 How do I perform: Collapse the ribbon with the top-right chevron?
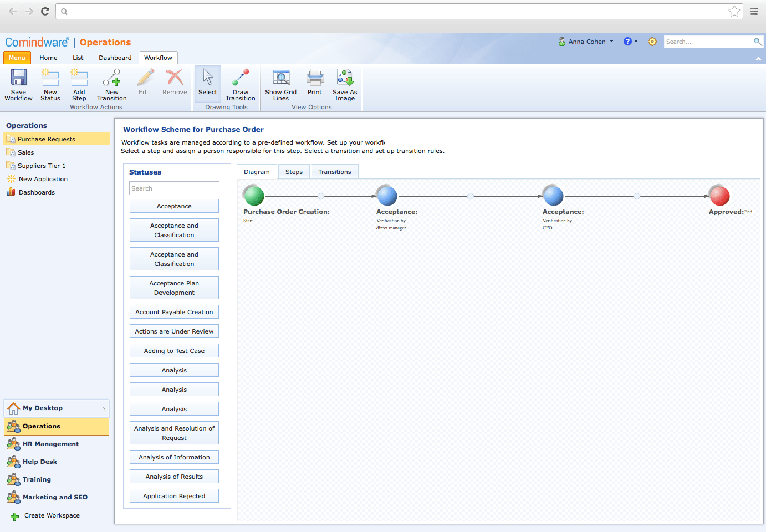758,58
